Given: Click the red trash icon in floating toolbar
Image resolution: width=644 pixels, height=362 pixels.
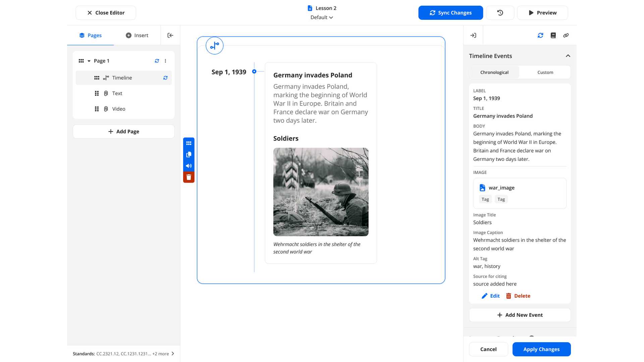Looking at the screenshot, I should click(189, 177).
